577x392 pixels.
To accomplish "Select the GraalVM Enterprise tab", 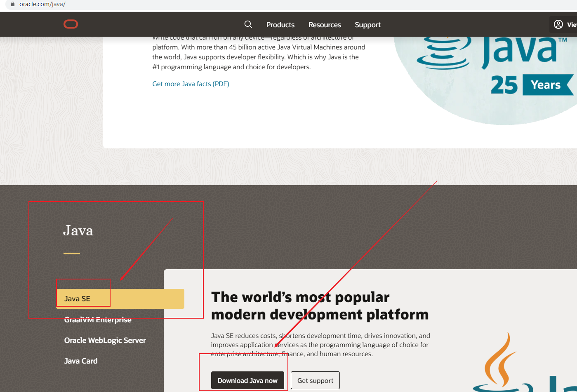I will point(98,319).
